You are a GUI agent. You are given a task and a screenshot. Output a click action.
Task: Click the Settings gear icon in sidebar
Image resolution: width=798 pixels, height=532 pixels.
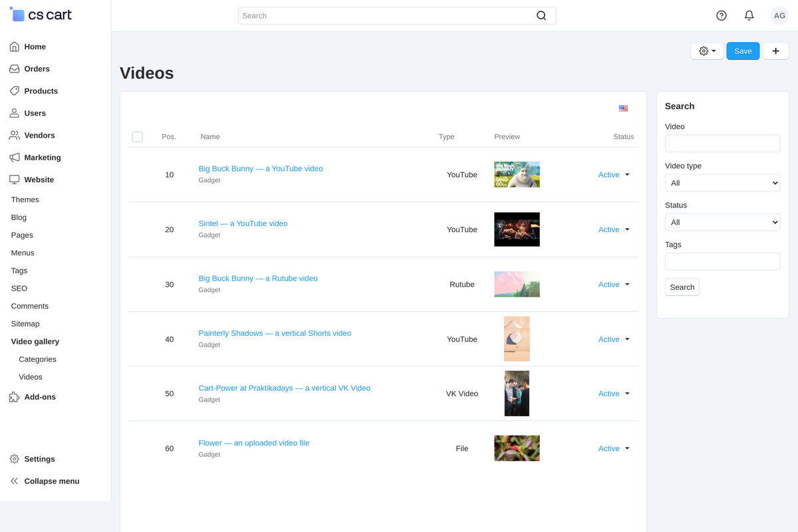[14, 459]
